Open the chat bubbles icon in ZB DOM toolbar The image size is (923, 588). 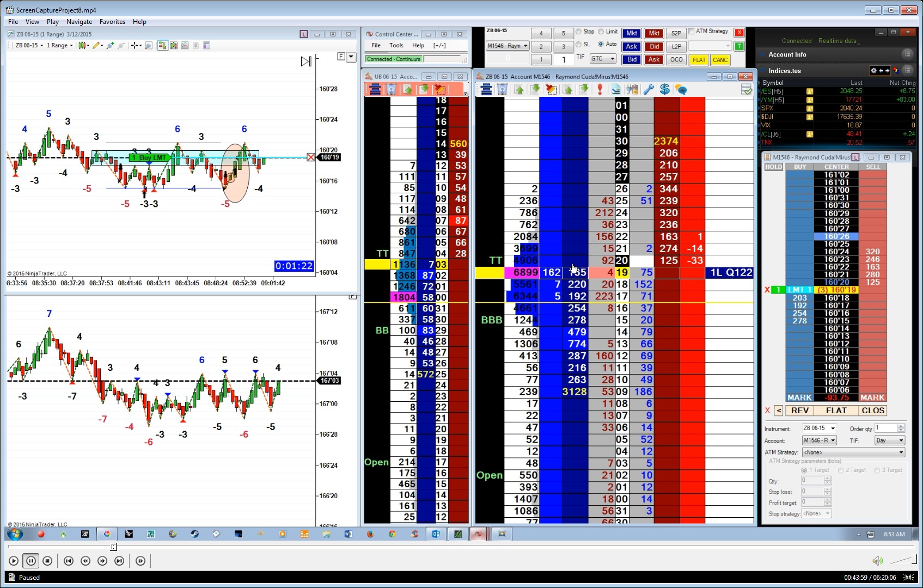(x=681, y=89)
